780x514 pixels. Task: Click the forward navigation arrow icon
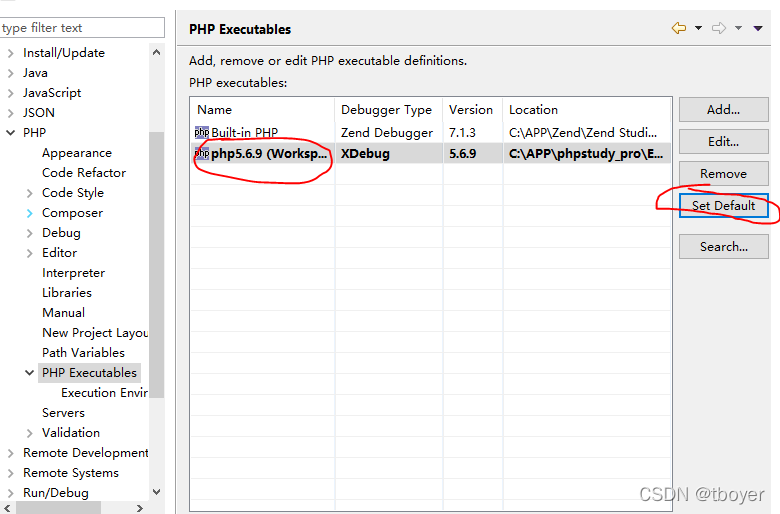(719, 28)
